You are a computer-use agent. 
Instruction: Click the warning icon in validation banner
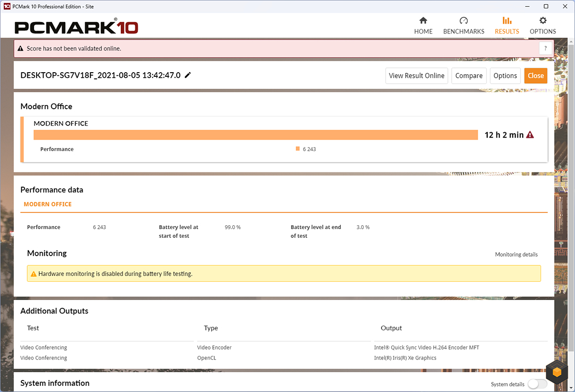[20, 49]
